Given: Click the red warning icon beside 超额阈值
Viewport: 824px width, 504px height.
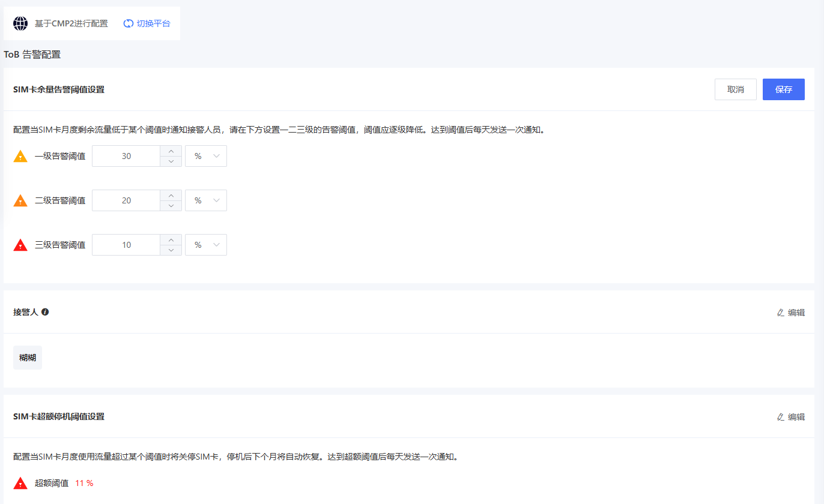Looking at the screenshot, I should 20,483.
